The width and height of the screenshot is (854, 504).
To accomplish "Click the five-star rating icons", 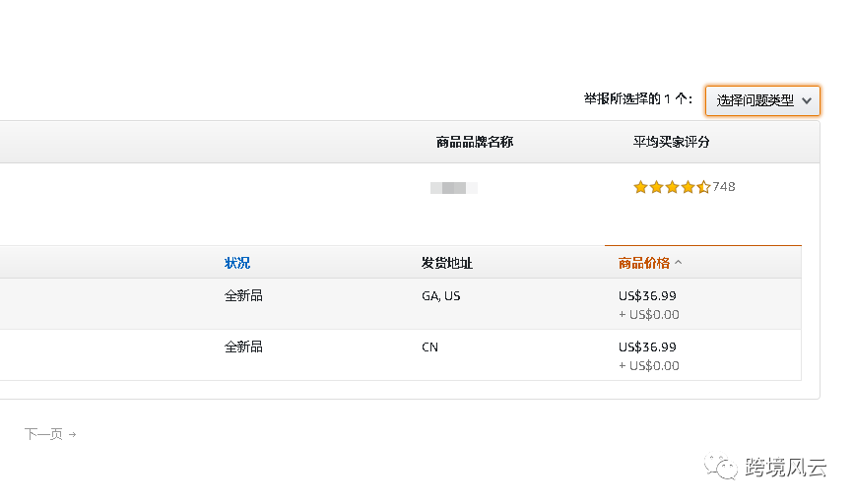I will click(671, 187).
